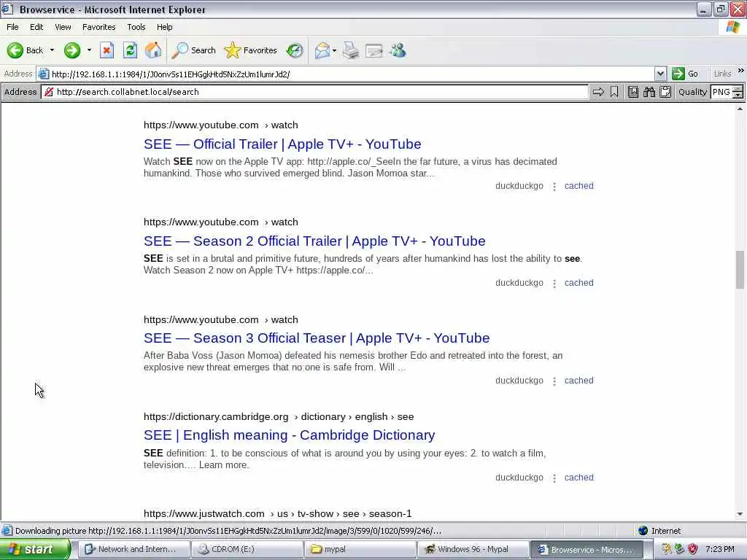Go to the Home page icon

click(x=153, y=50)
